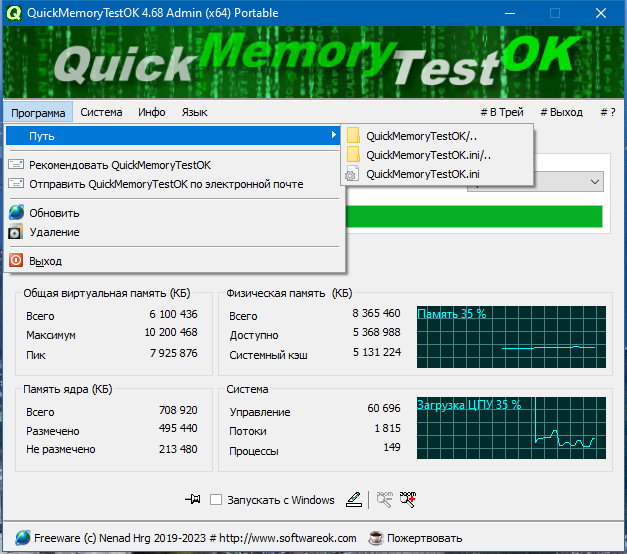
Task: Open the Инфо menu
Action: pos(152,112)
